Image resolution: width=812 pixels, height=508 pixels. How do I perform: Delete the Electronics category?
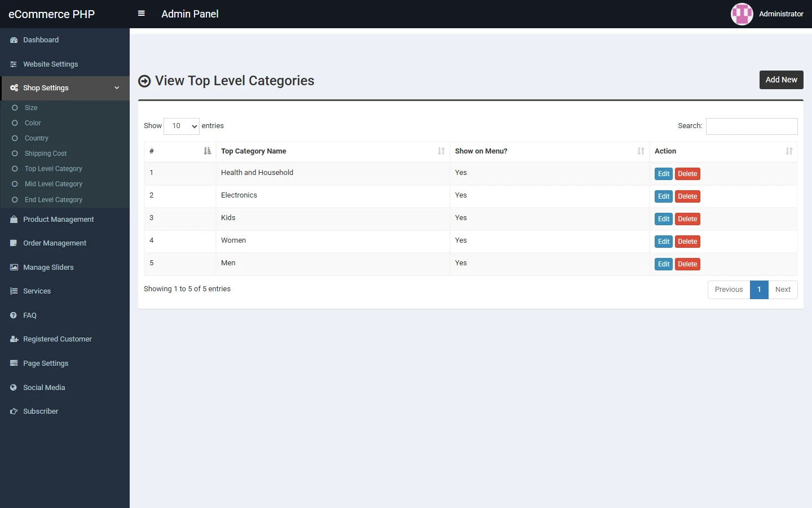(687, 196)
